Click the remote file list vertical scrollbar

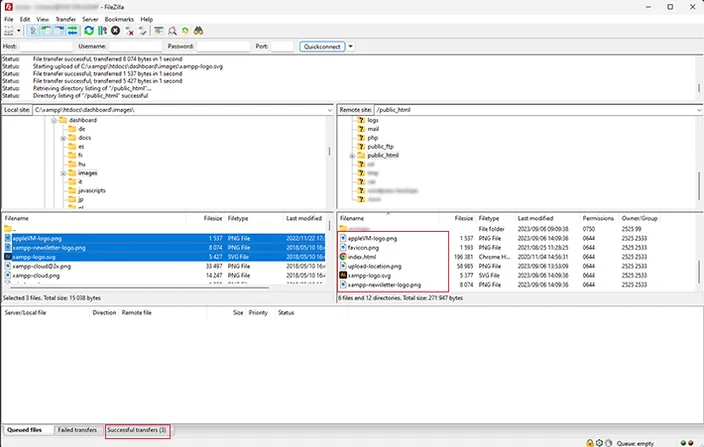pos(699,272)
